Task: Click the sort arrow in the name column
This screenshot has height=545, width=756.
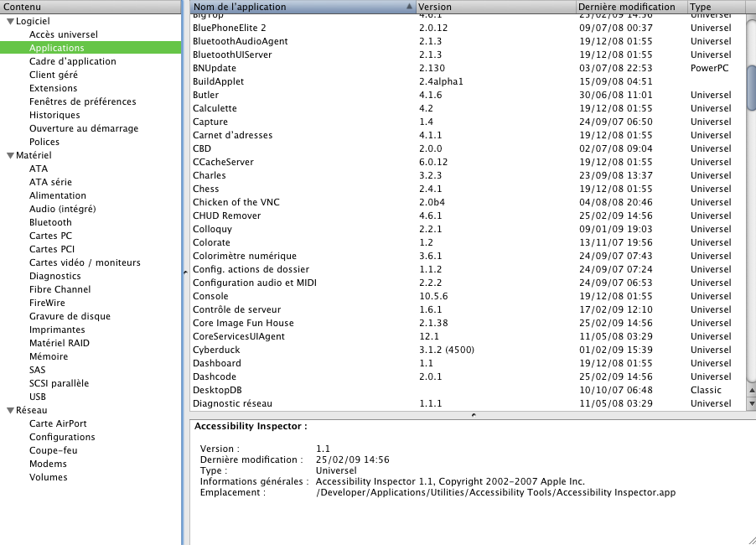Action: pyautogui.click(x=409, y=7)
